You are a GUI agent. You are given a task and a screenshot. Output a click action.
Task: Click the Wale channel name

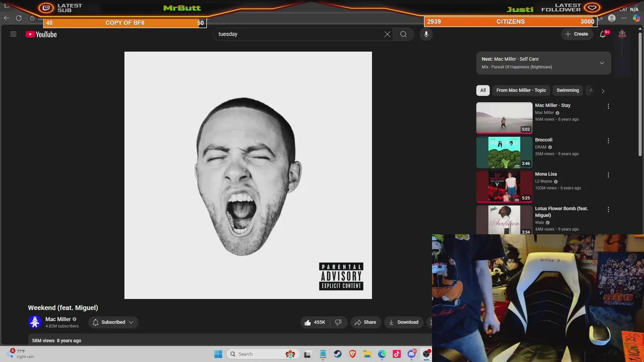[539, 223]
